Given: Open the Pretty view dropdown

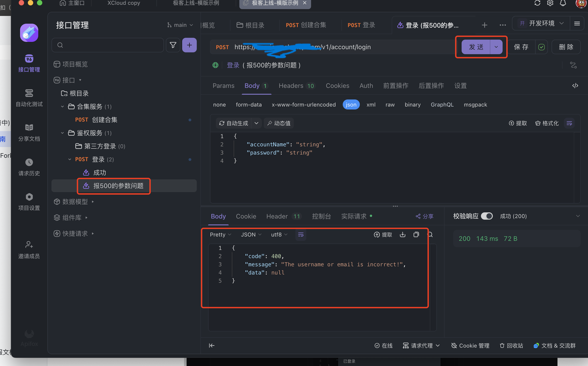Looking at the screenshot, I should 220,235.
